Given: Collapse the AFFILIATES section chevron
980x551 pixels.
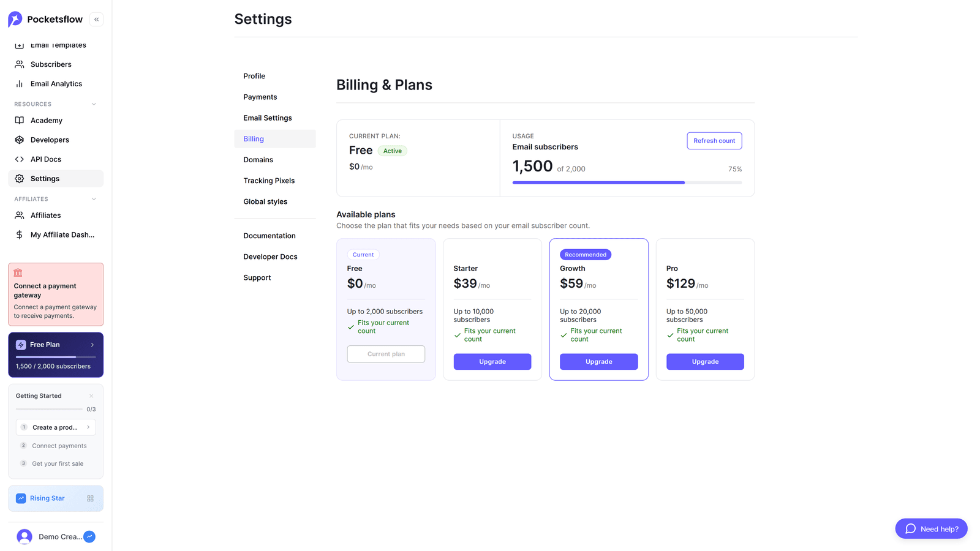Looking at the screenshot, I should pyautogui.click(x=94, y=199).
